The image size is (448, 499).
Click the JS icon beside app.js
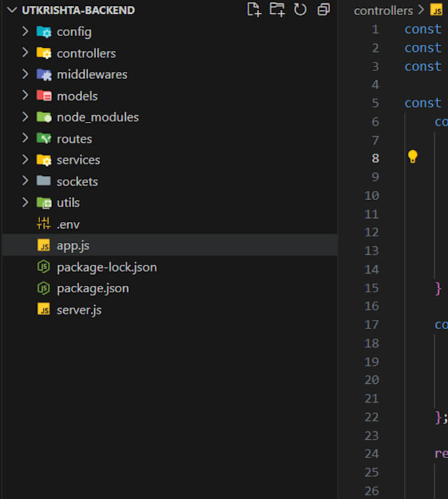[43, 246]
